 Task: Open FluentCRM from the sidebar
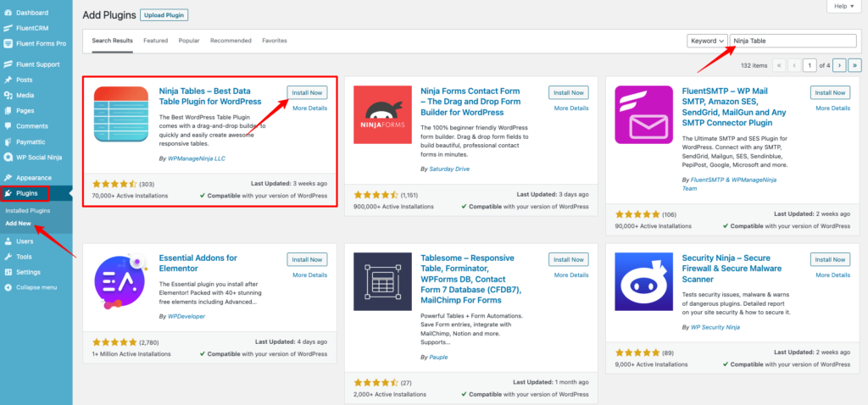(x=32, y=28)
